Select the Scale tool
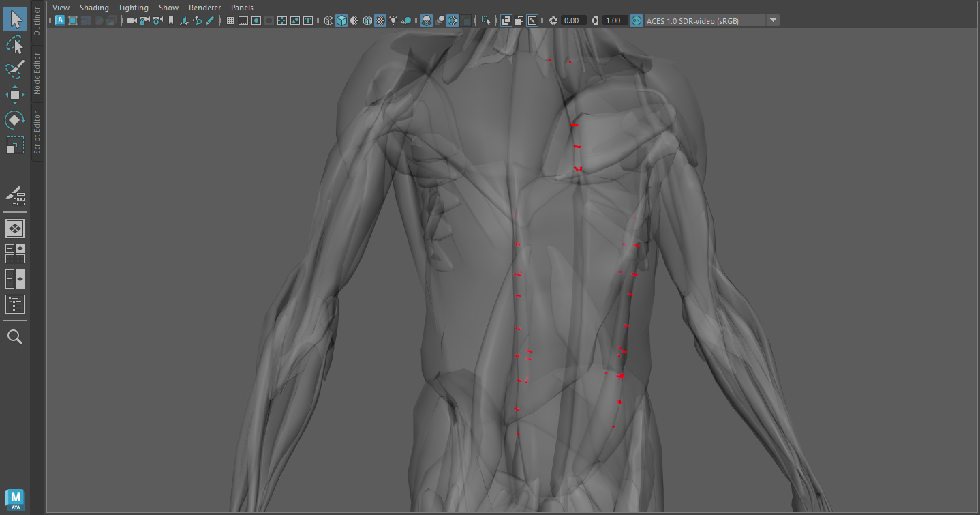 point(14,145)
